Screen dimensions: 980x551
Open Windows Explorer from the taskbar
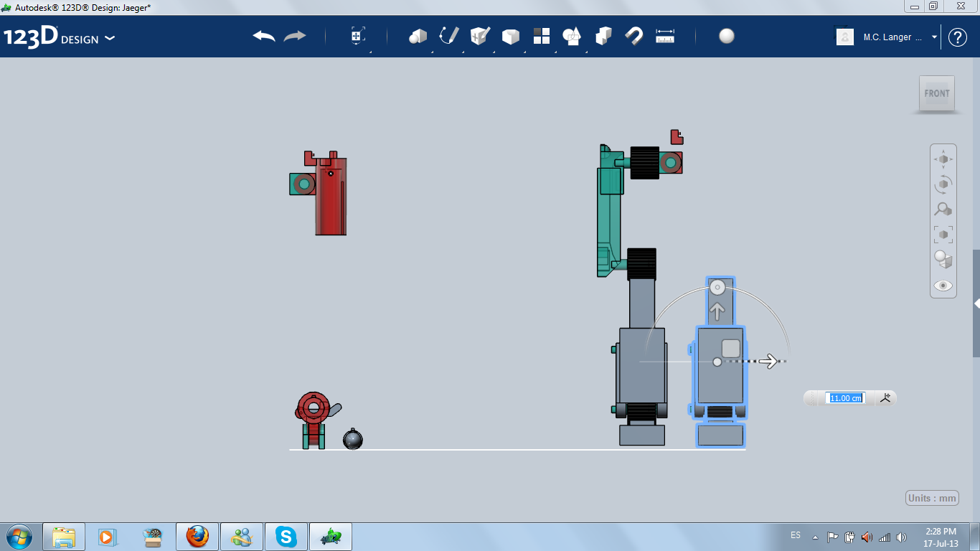point(64,537)
